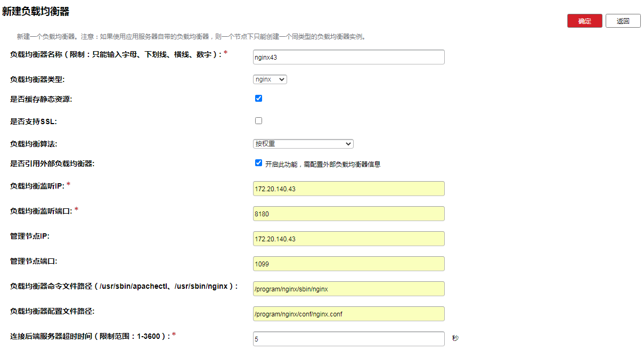Select the 负载均衡监听端口 field showing 8180
This screenshot has width=644, height=350.
[348, 214]
